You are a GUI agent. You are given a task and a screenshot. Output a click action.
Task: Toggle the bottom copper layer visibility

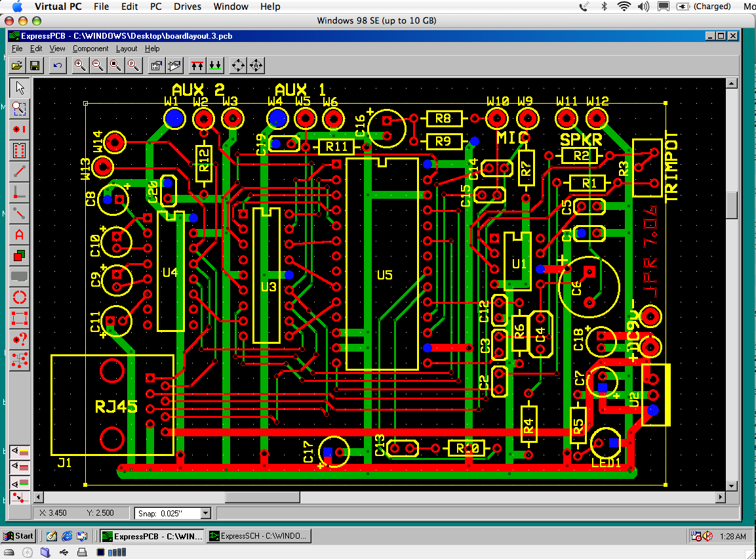(x=20, y=482)
